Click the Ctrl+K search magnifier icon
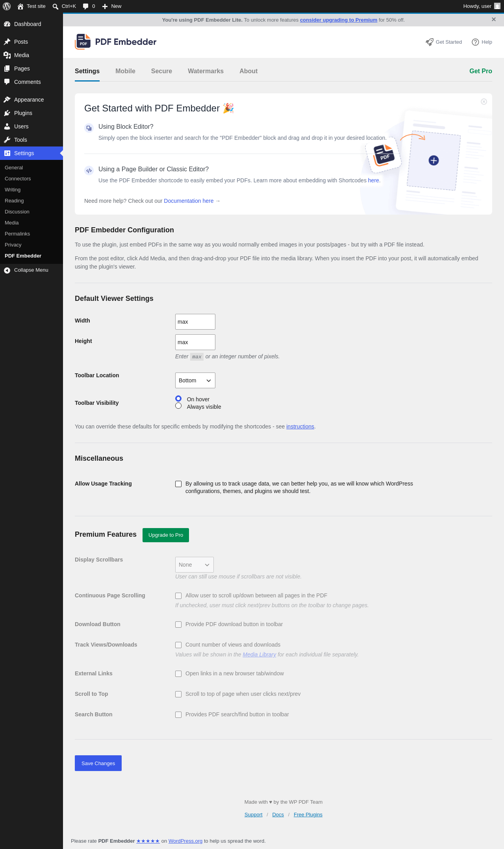Screen dimensions: 504x849 click(x=56, y=6)
